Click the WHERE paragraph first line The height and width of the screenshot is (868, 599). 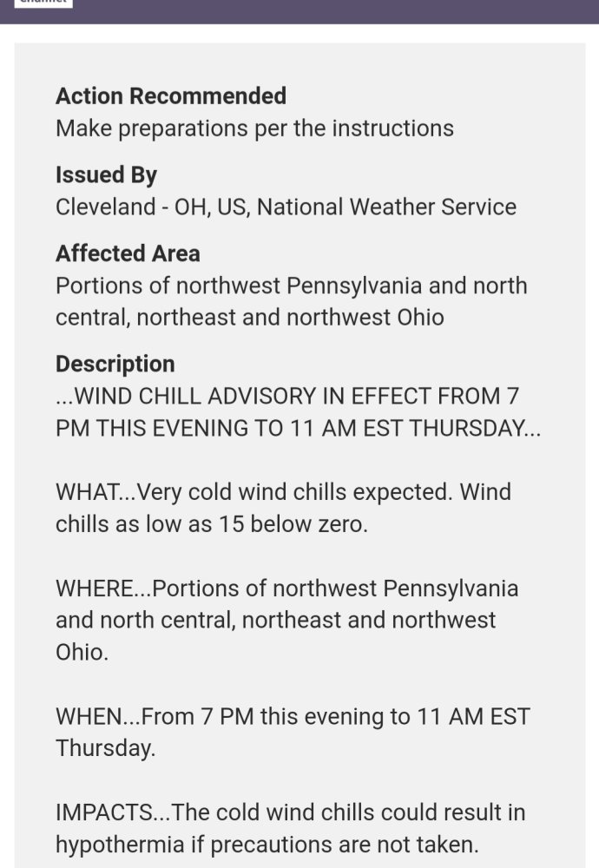click(x=286, y=589)
